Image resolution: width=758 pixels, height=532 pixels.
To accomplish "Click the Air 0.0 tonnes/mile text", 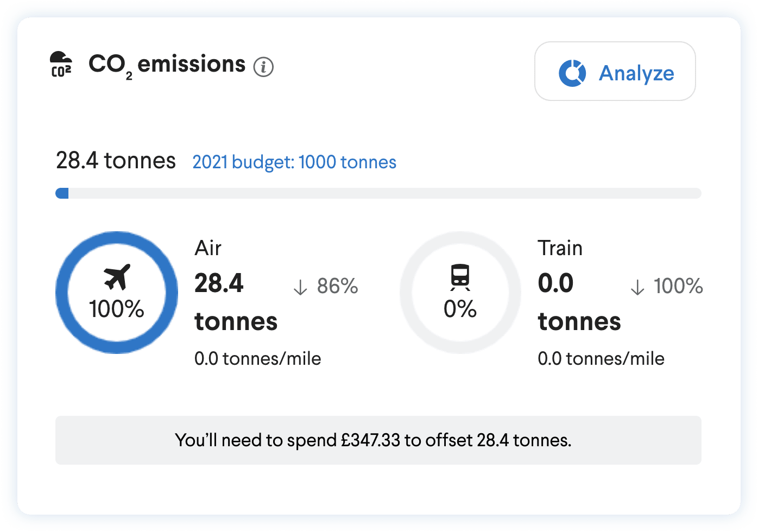I will point(258,359).
